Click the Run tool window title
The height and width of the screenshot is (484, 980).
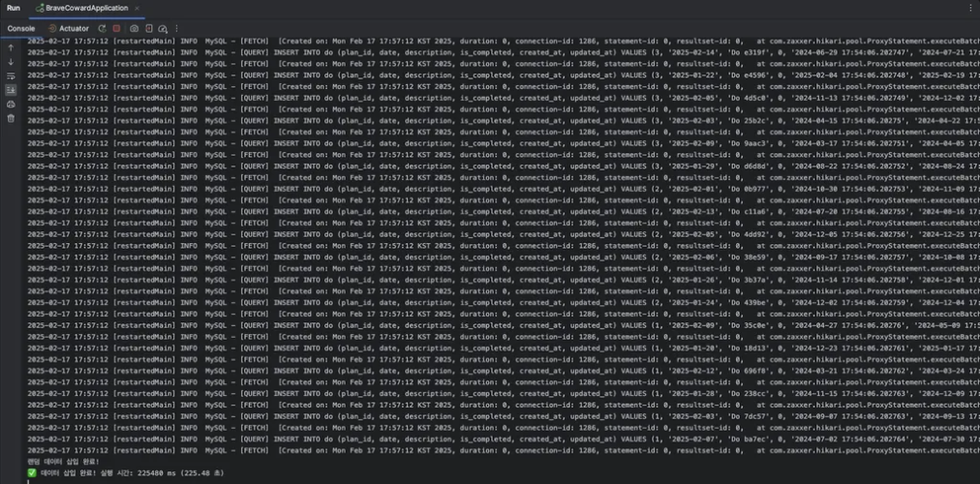click(14, 8)
